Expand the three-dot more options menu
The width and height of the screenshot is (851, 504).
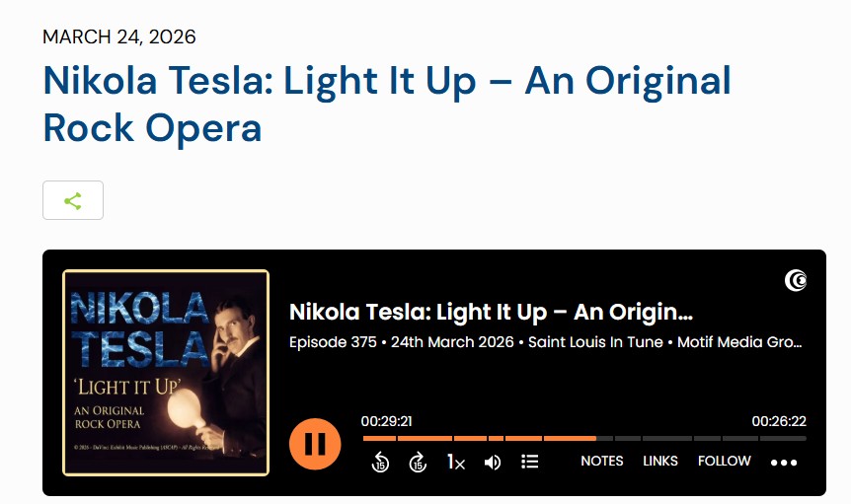784,463
